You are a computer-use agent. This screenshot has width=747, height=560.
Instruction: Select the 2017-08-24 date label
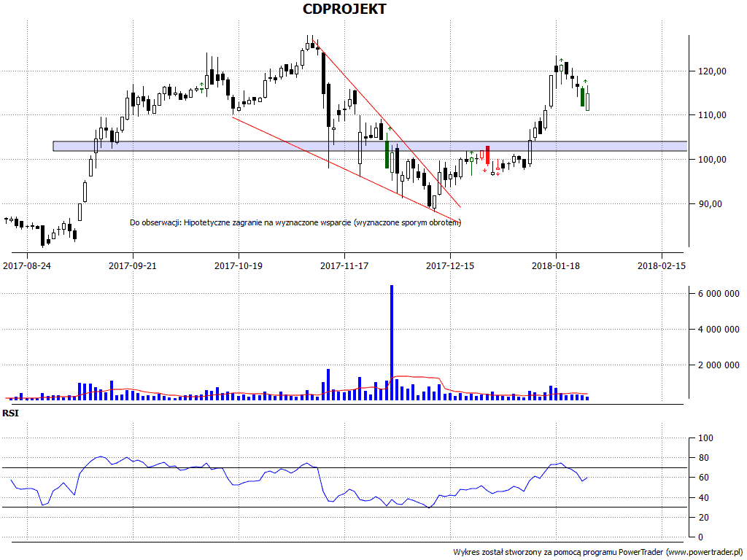coord(27,265)
